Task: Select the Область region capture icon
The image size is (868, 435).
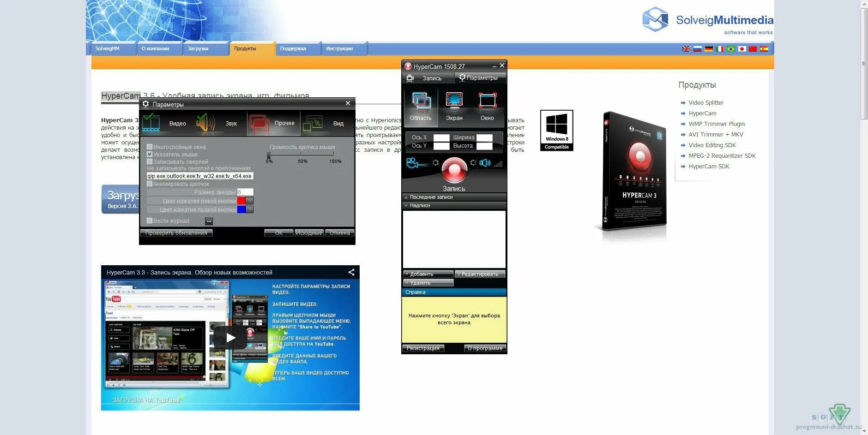Action: 421,101
